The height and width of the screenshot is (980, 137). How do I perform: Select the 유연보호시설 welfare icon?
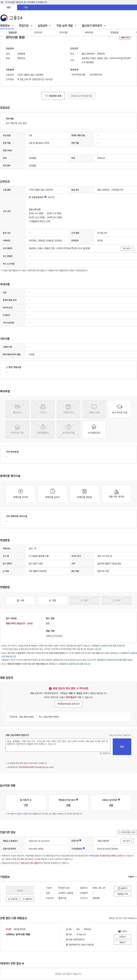[68, 429]
